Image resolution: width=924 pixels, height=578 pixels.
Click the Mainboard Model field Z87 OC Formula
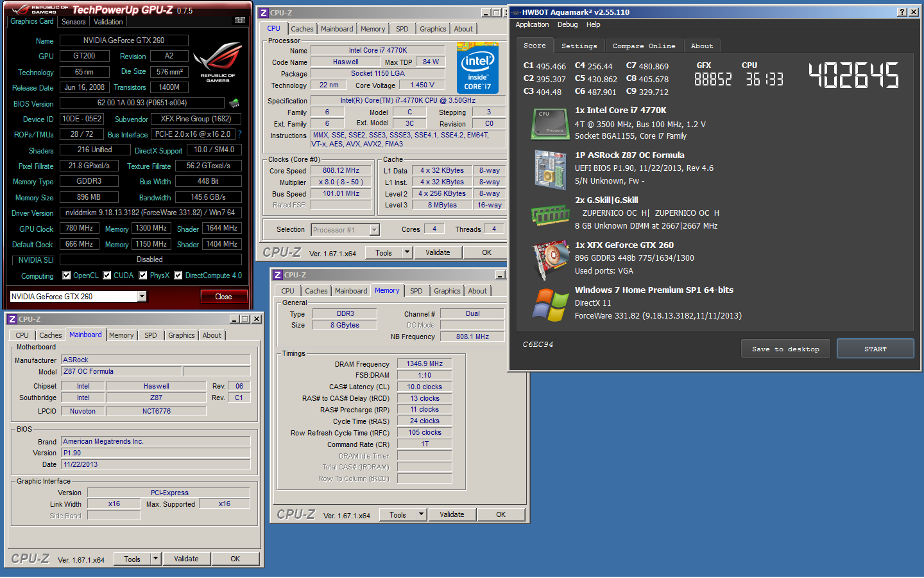[x=122, y=371]
